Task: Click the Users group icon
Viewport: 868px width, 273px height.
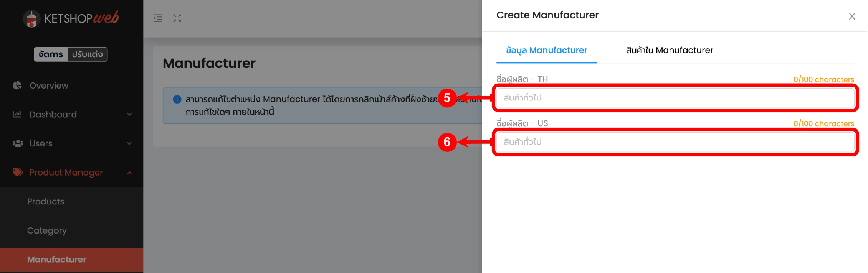Action: 18,143
